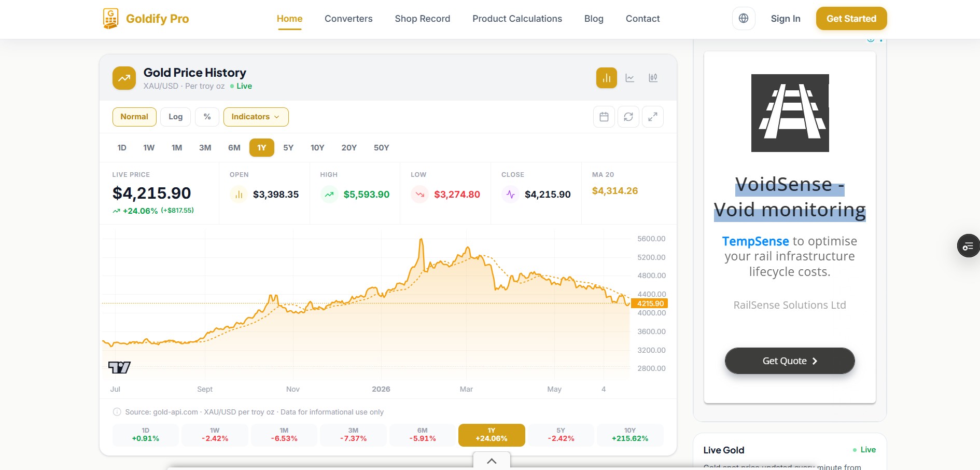The width and height of the screenshot is (980, 470).
Task: Select the 20Y time range
Action: pyautogui.click(x=349, y=148)
